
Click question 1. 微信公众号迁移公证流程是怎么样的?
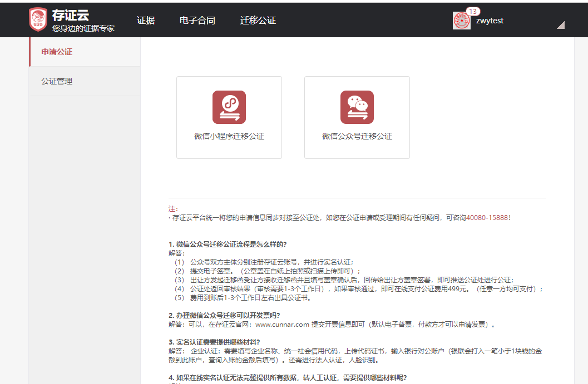[x=228, y=245]
